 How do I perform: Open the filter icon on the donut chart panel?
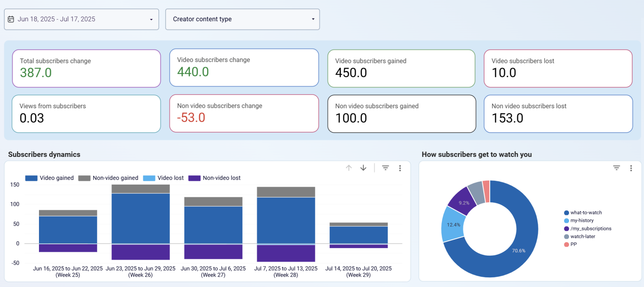coord(616,167)
